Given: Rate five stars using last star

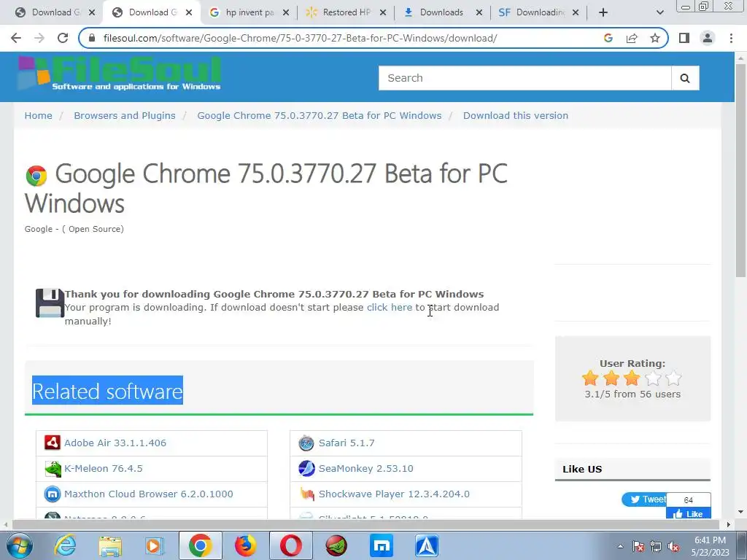Looking at the screenshot, I should point(673,378).
